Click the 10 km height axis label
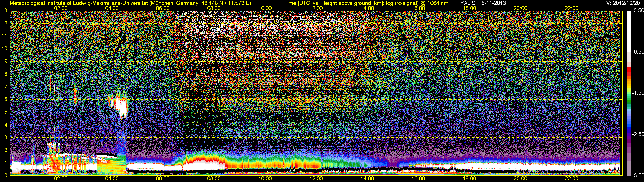This screenshot has width=644, height=182. pyautogui.click(x=5, y=49)
